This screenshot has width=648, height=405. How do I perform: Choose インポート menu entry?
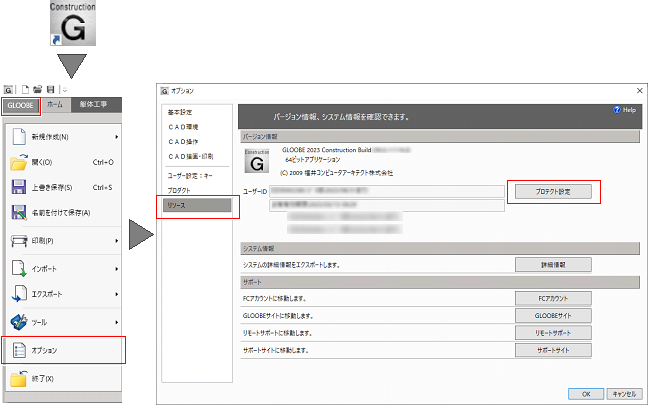(x=64, y=269)
